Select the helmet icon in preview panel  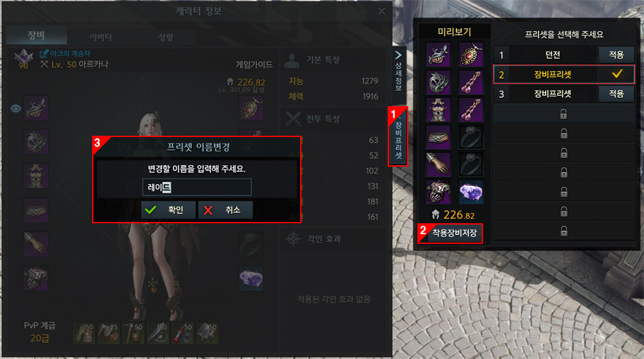click(438, 55)
